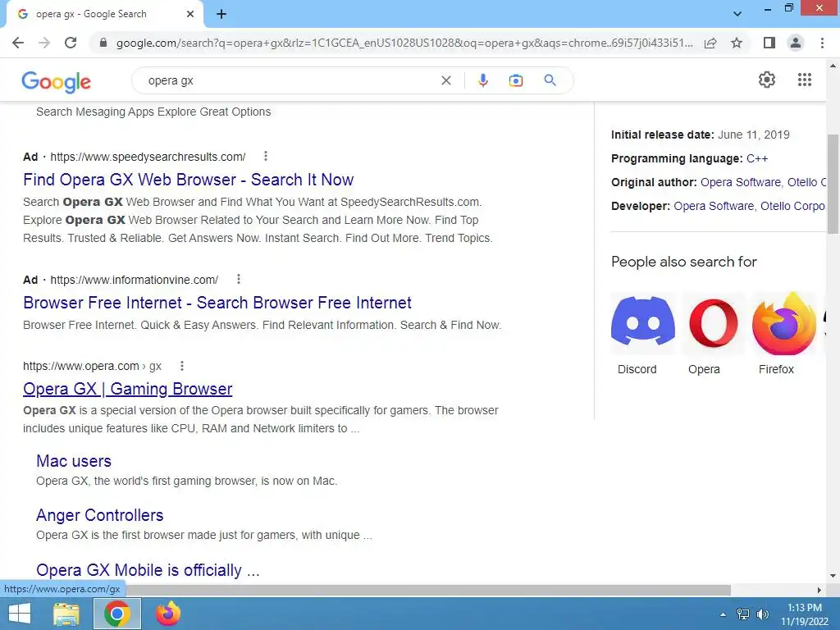Open Chrome from the taskbar
Viewport: 840px width, 630px height.
pos(116,614)
